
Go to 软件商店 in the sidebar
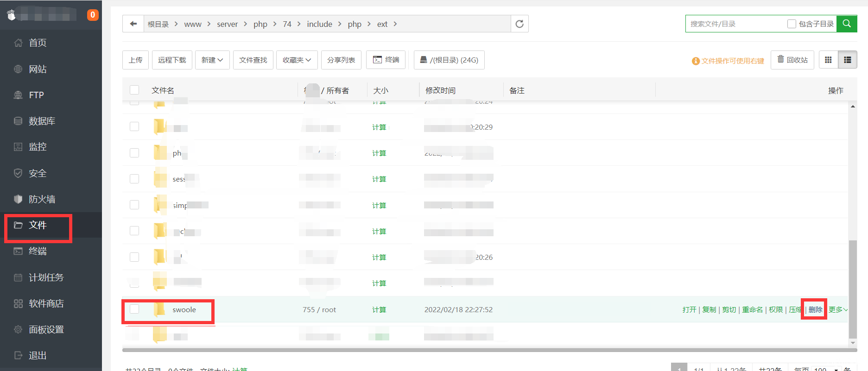point(46,303)
